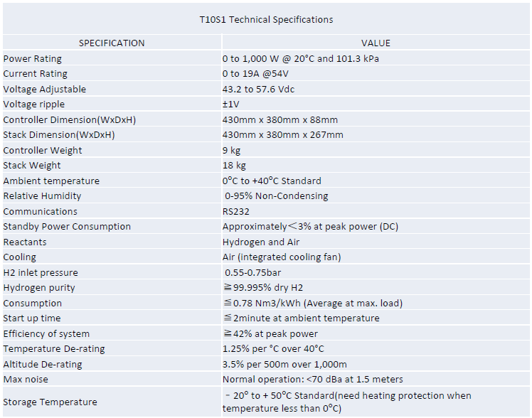
Task: Select the Relative Humidity label
Action: [x=42, y=196]
